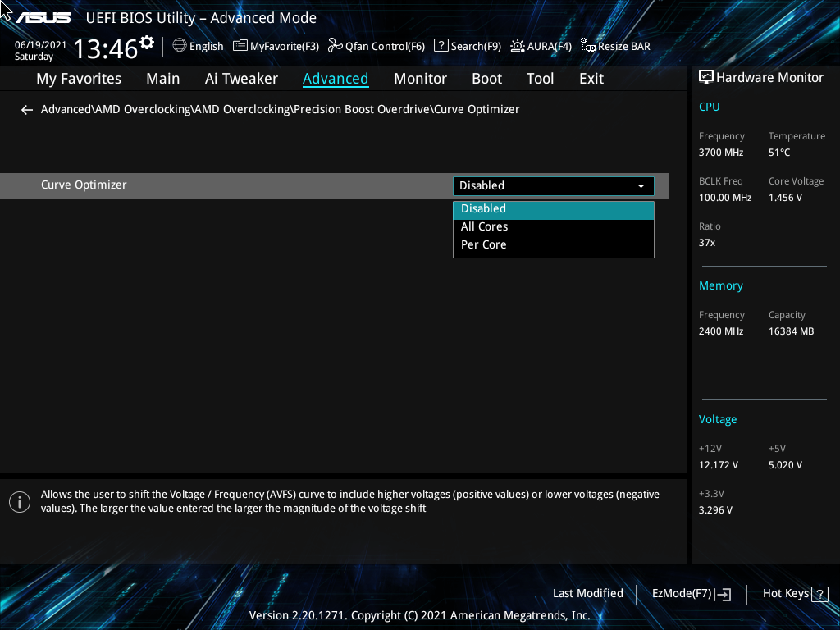Viewport: 840px width, 630px height.
Task: Click the Version 2.20.1271 copyright text
Action: coord(419,615)
